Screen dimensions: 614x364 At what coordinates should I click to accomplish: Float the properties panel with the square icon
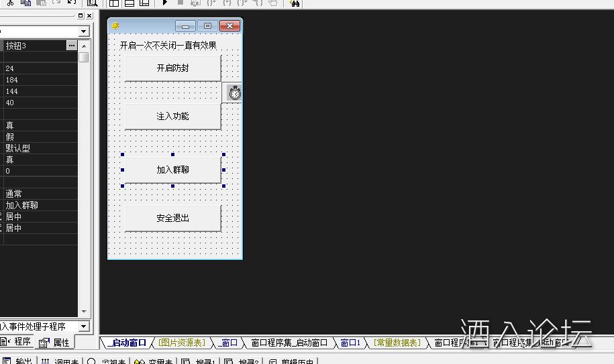click(x=81, y=16)
